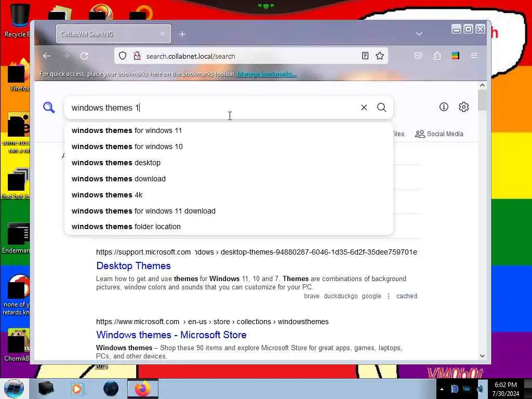Expand the list all tabs chevron
This screenshot has width=532, height=399.
pos(419,34)
